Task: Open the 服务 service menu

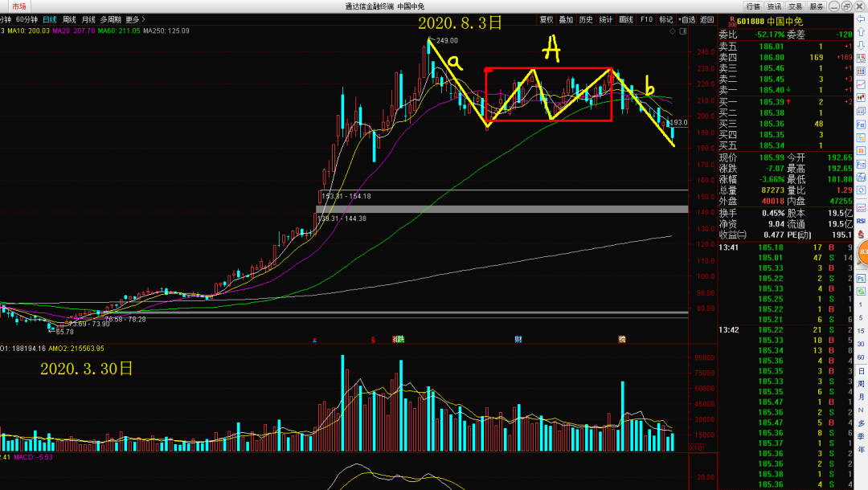Action: click(817, 6)
